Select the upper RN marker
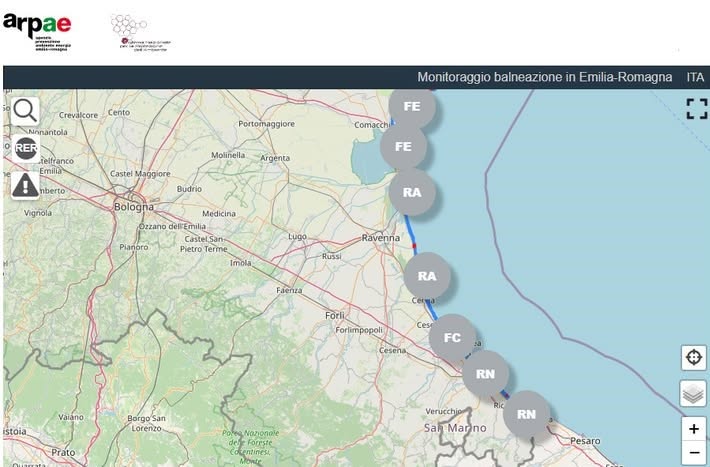Image resolution: width=710 pixels, height=467 pixels. click(485, 374)
